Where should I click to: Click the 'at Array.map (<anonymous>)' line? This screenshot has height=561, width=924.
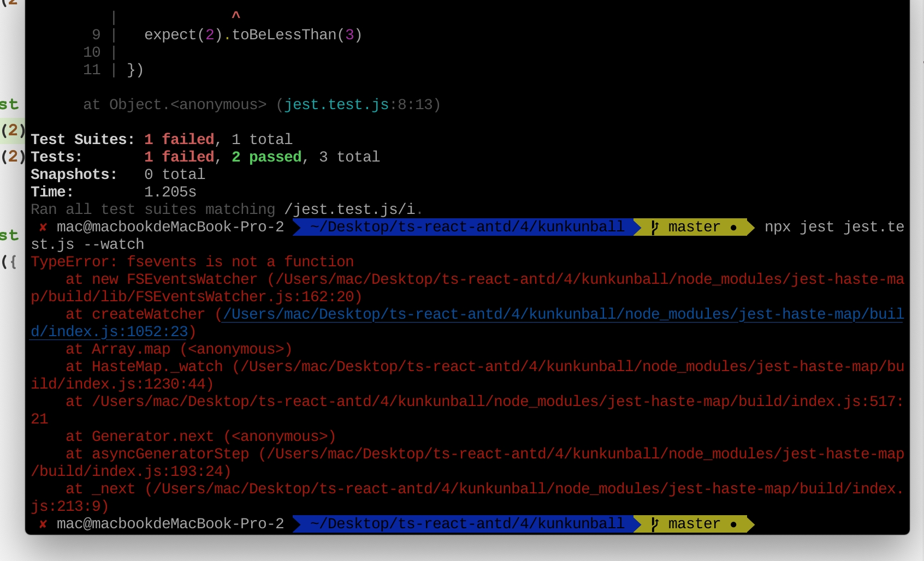click(179, 349)
